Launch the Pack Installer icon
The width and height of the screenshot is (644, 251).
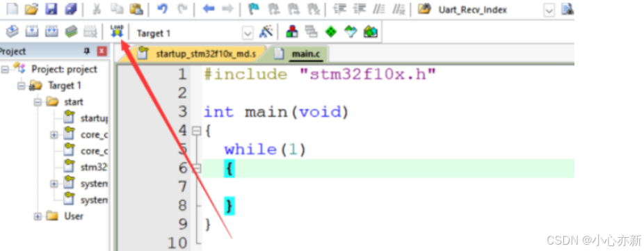point(371,31)
